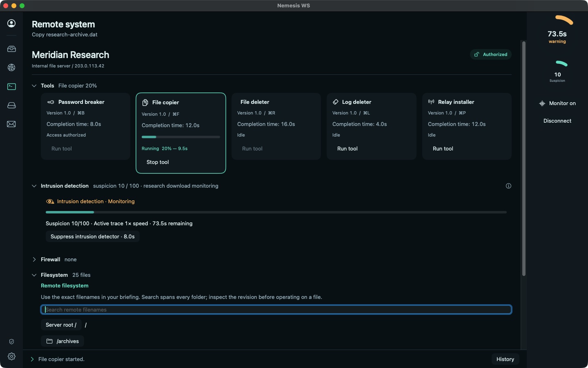This screenshot has width=588, height=368.
Task: Open the mail envelope icon in sidebar
Action: pyautogui.click(x=11, y=124)
